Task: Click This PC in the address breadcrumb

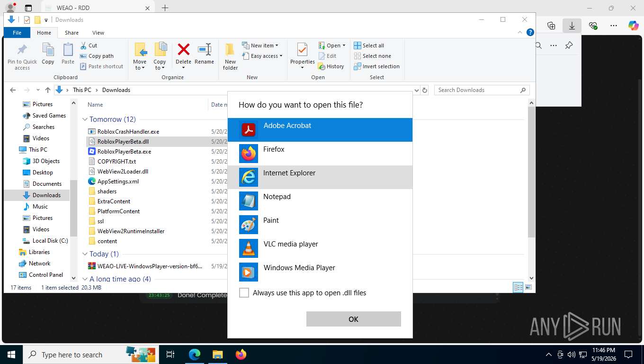Action: (x=82, y=90)
